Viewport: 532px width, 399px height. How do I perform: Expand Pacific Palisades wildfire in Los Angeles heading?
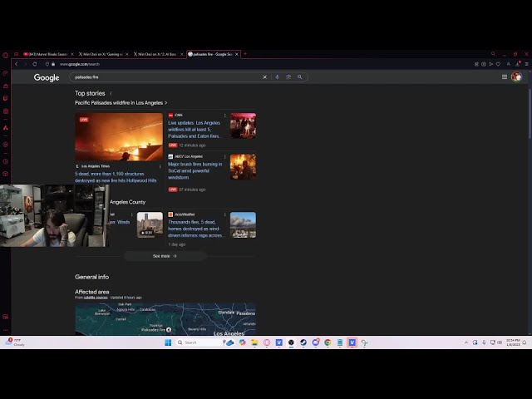(121, 103)
